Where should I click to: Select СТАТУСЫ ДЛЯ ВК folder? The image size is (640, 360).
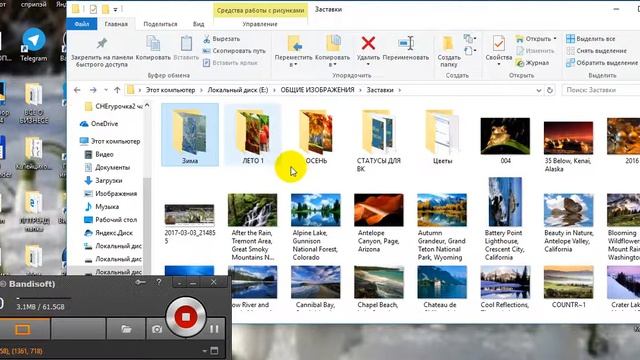click(379, 139)
